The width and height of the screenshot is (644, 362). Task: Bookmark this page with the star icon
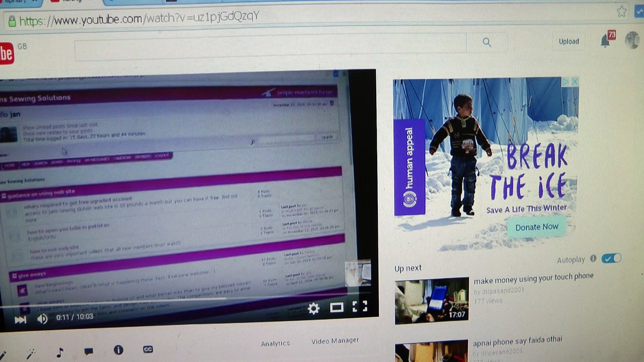coord(622,11)
